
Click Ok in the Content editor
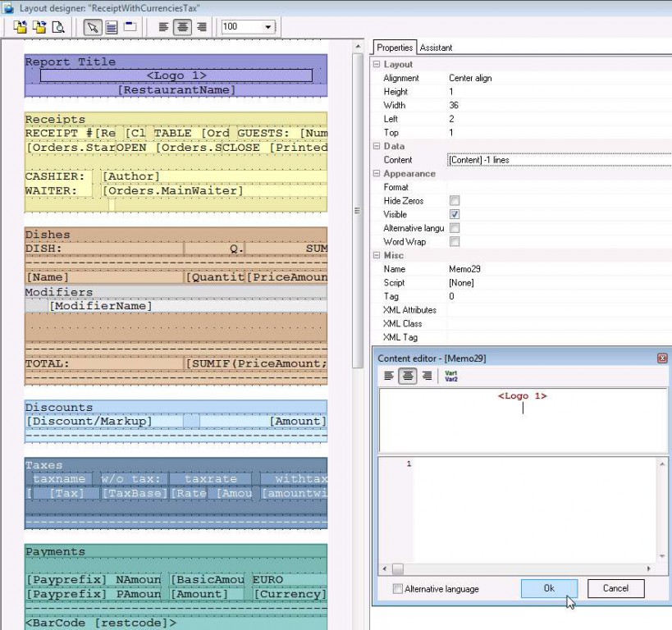coord(549,588)
